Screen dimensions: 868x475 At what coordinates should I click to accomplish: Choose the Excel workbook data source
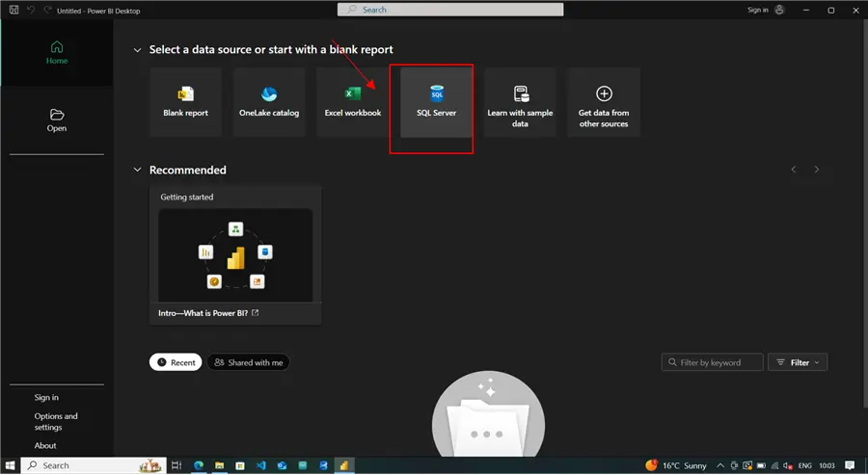[353, 102]
